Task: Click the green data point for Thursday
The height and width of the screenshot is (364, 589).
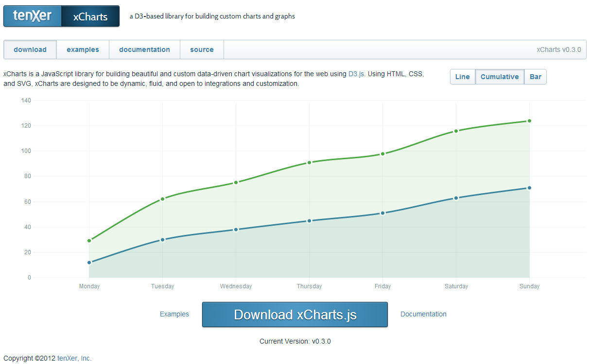Action: [310, 163]
